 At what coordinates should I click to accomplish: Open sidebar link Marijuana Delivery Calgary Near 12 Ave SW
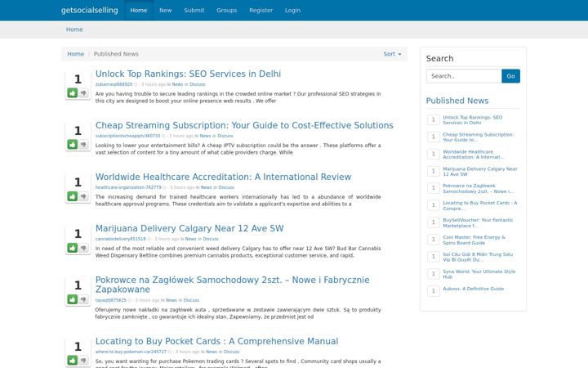coord(479,172)
